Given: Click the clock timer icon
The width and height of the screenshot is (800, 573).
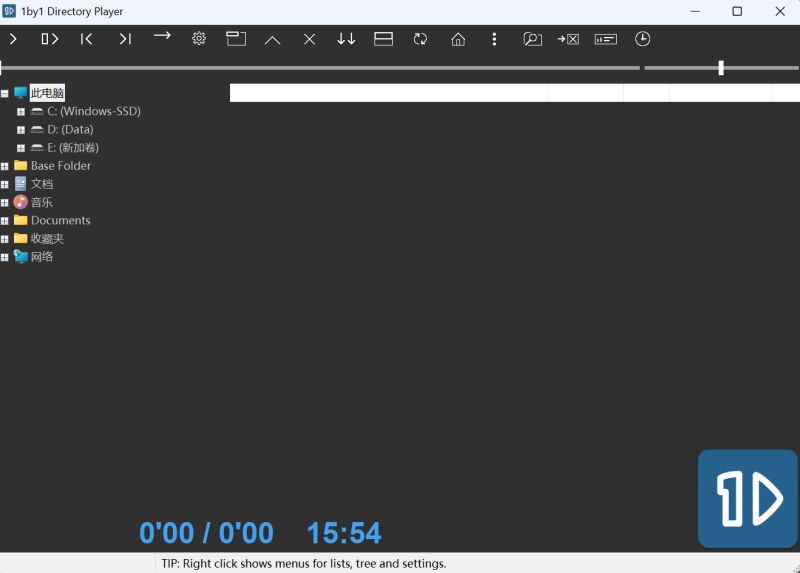Looking at the screenshot, I should click(642, 39).
